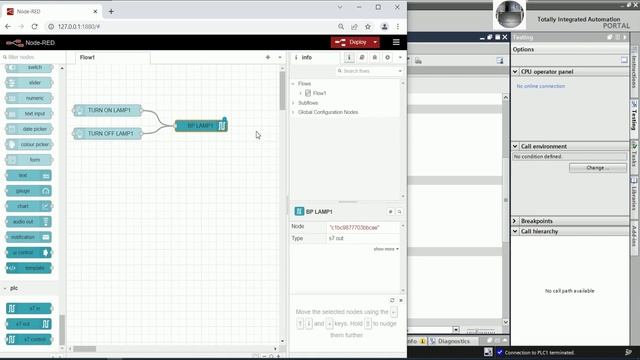This screenshot has width=640, height=360.
Task: Select the notification palette node
Action: pos(29,237)
